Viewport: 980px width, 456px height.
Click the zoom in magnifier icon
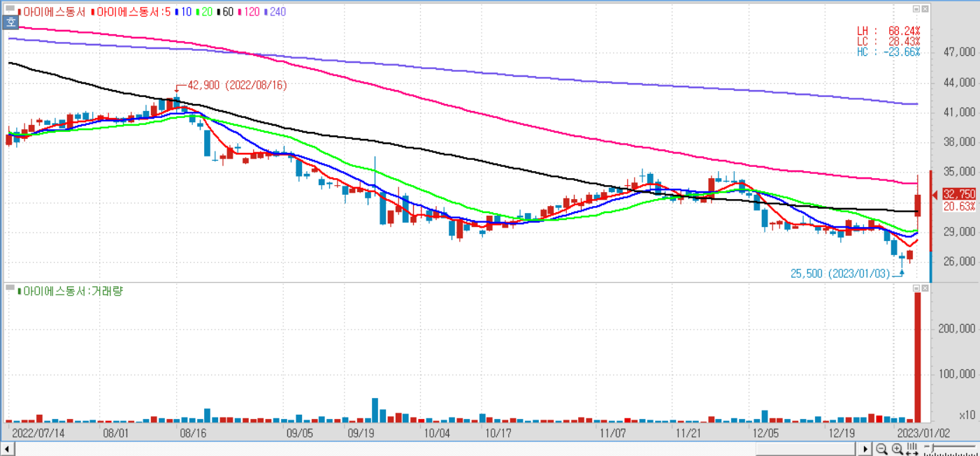[x=898, y=448]
